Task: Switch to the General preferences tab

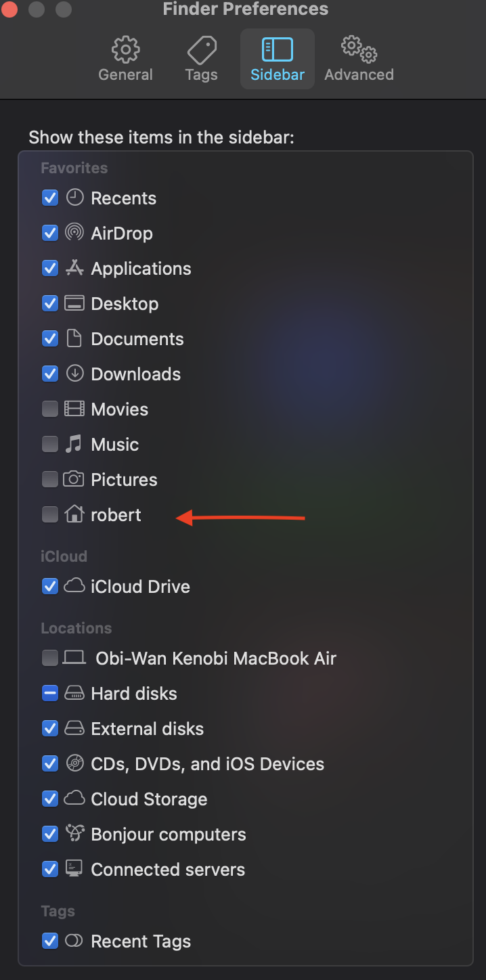Action: tap(125, 60)
